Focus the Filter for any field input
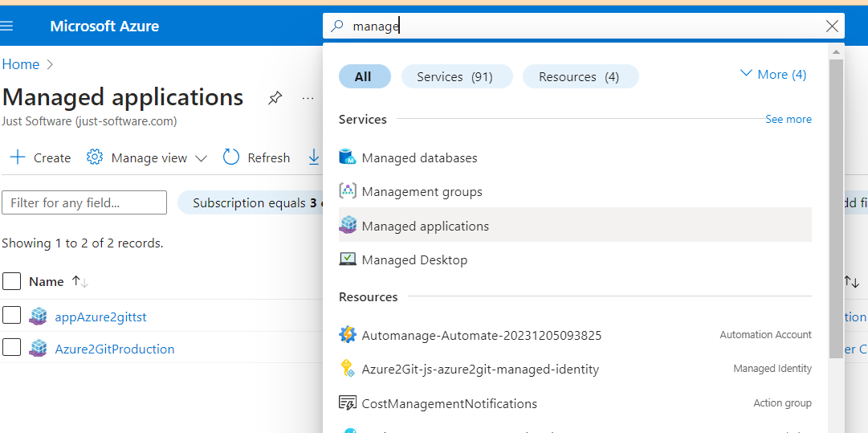The image size is (868, 433). [x=84, y=202]
